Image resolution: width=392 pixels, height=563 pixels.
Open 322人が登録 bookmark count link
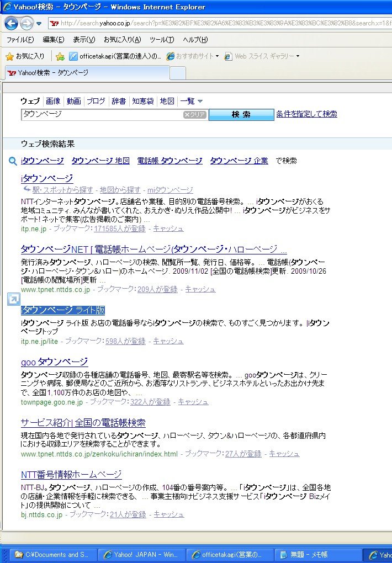click(x=150, y=402)
